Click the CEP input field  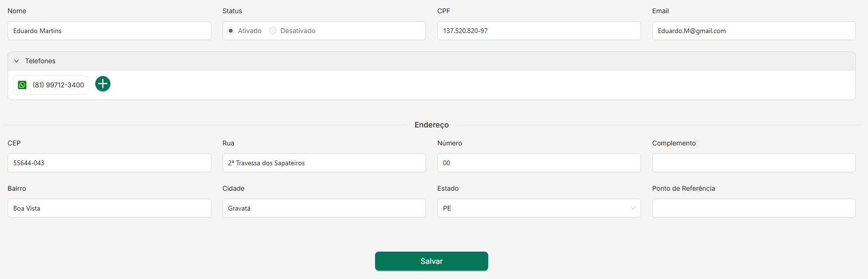(109, 163)
